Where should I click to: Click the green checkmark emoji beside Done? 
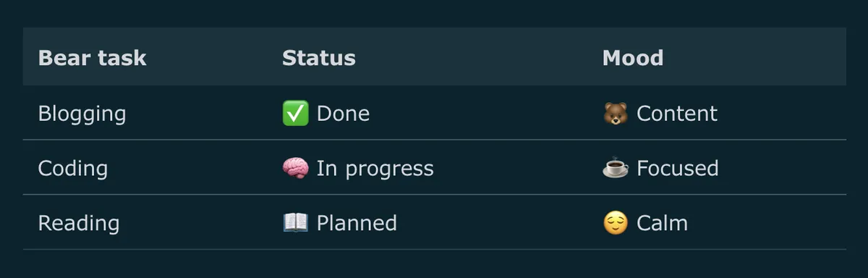tap(295, 114)
